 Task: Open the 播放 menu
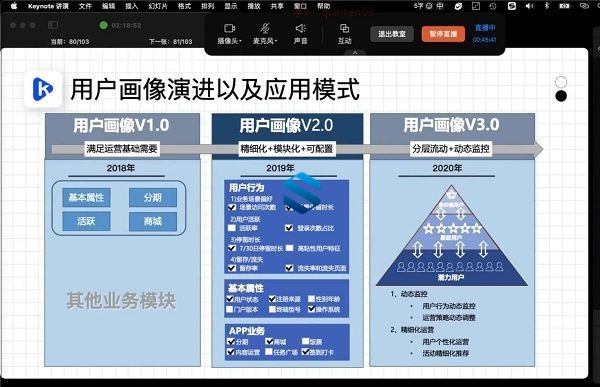(254, 6)
